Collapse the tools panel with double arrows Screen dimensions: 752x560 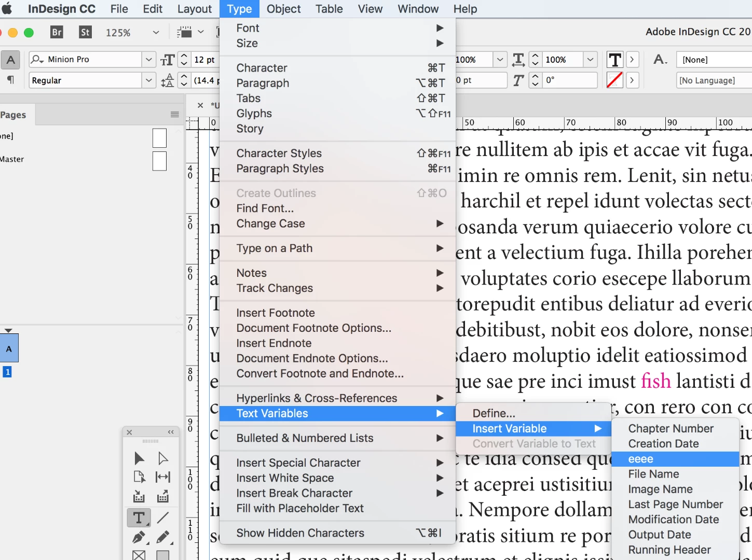click(x=171, y=432)
